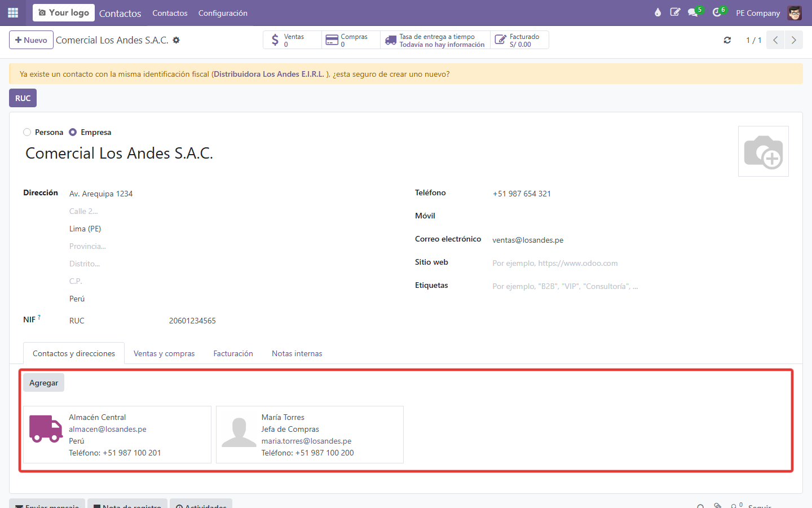Switch to Notas internas tab
This screenshot has height=508, width=812.
[297, 353]
